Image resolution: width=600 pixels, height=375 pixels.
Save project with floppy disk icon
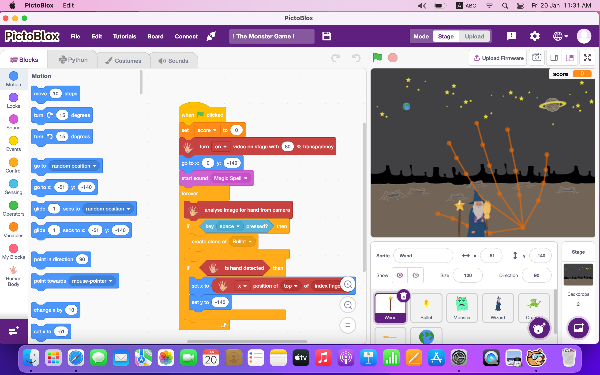(x=326, y=36)
